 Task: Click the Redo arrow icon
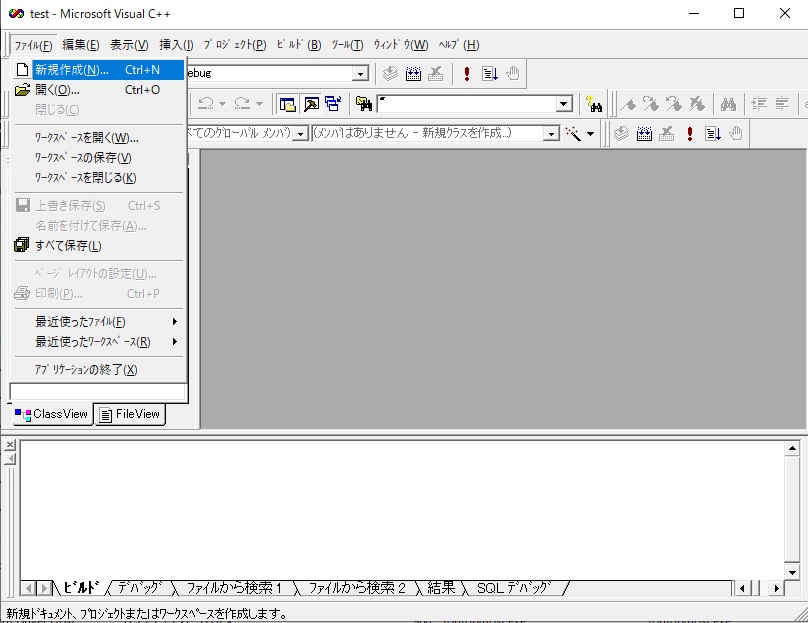pyautogui.click(x=242, y=104)
